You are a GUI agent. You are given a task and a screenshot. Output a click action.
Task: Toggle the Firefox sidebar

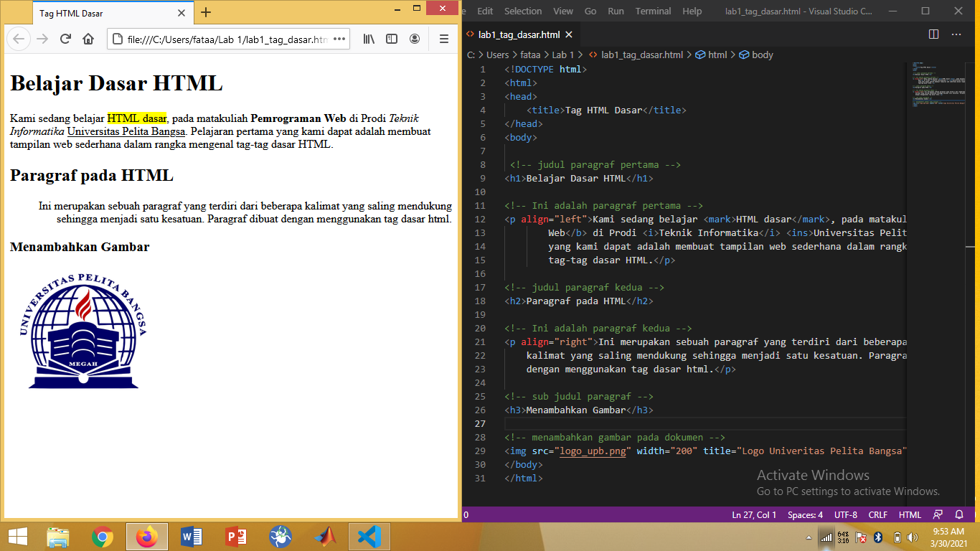(392, 39)
